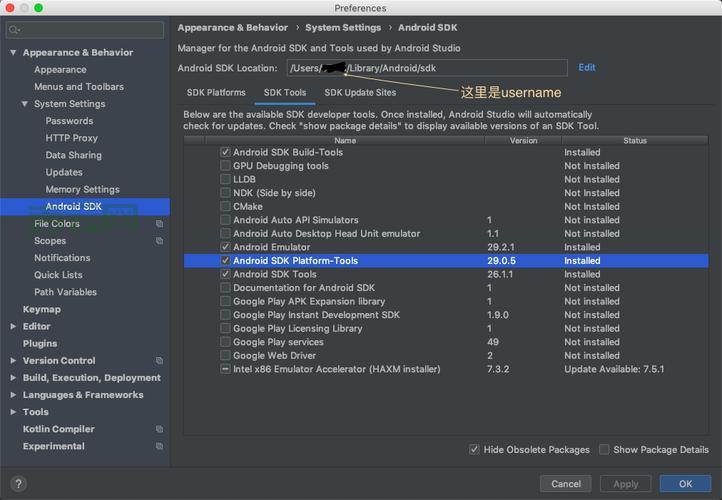Image resolution: width=722 pixels, height=500 pixels.
Task: Switch to the SDK Platforms tab
Action: click(215, 93)
